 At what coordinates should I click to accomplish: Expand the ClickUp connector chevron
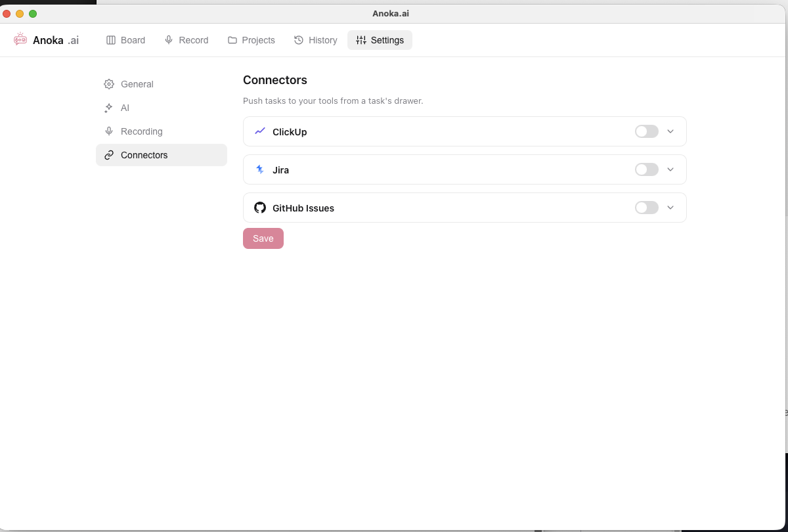670,131
